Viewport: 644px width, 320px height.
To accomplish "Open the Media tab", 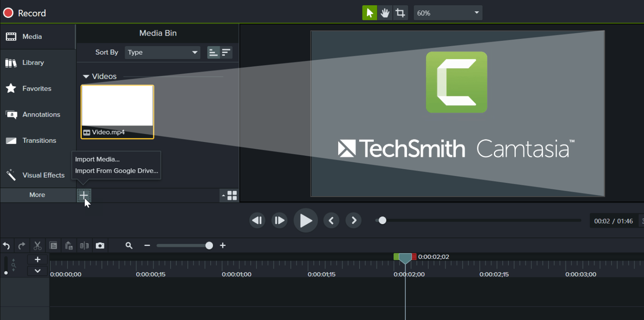I will [x=38, y=36].
